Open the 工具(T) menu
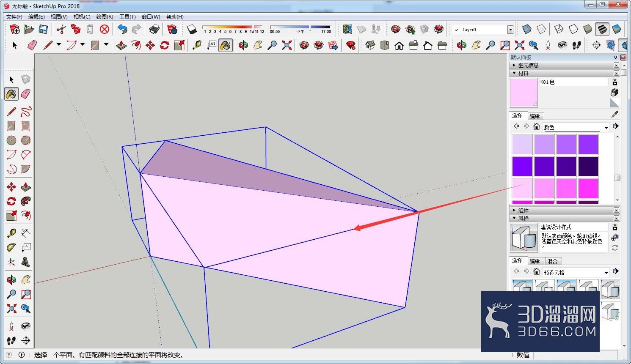The width and height of the screenshot is (631, 364). [127, 16]
